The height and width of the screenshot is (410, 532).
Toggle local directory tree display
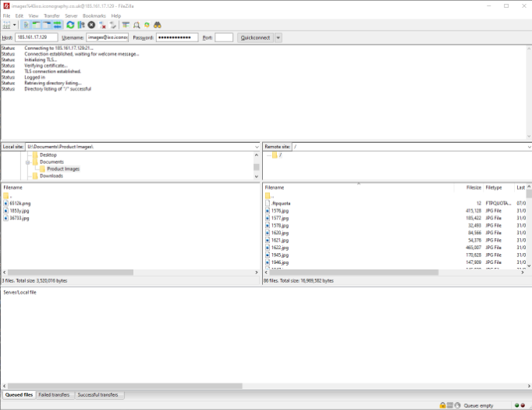point(36,25)
